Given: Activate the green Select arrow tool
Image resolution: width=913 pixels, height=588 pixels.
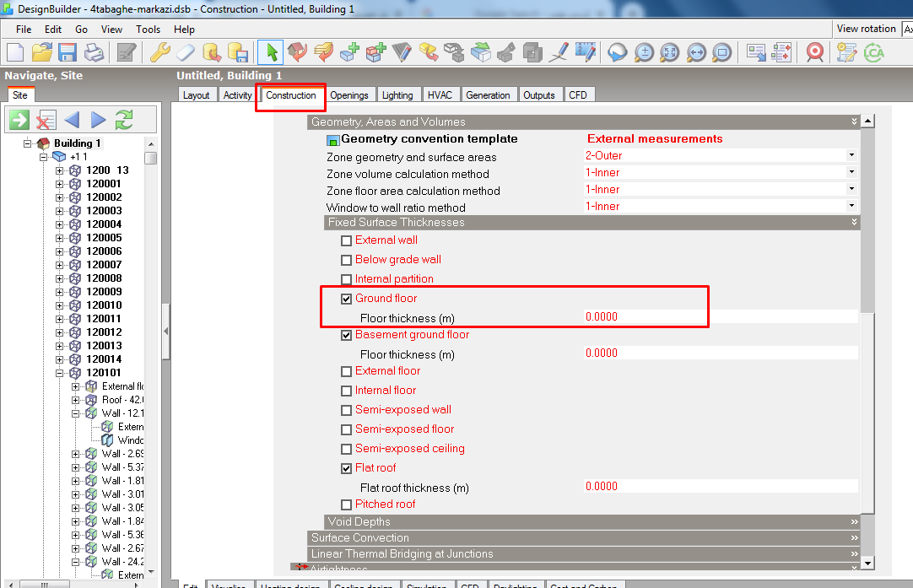Looking at the screenshot, I should 271,52.
